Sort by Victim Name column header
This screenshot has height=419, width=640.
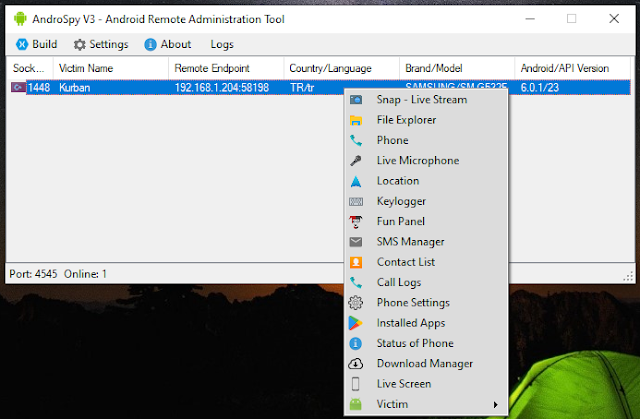pyautogui.click(x=111, y=68)
